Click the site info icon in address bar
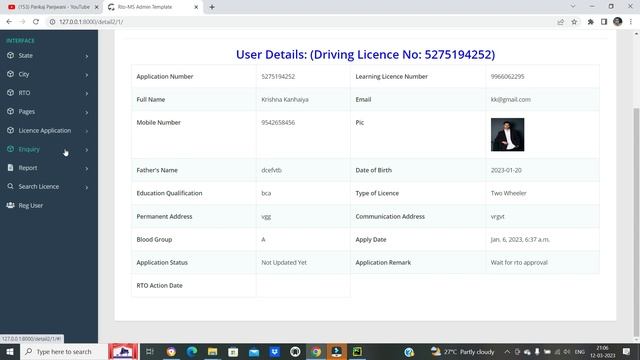 [x=52, y=22]
